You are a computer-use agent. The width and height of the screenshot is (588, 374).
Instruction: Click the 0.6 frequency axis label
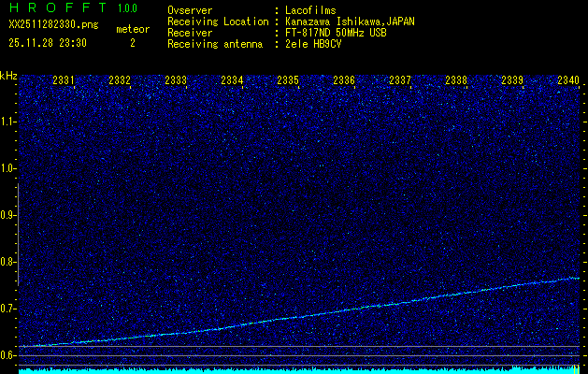(x=8, y=355)
